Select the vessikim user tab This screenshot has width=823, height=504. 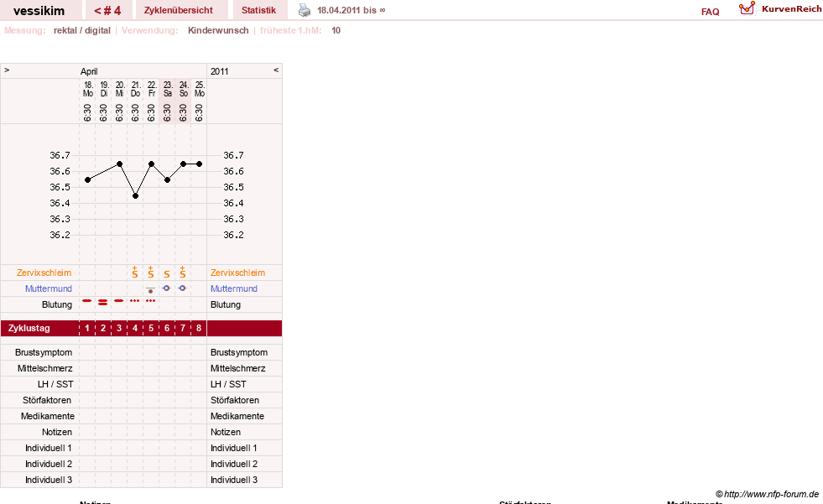[39, 10]
